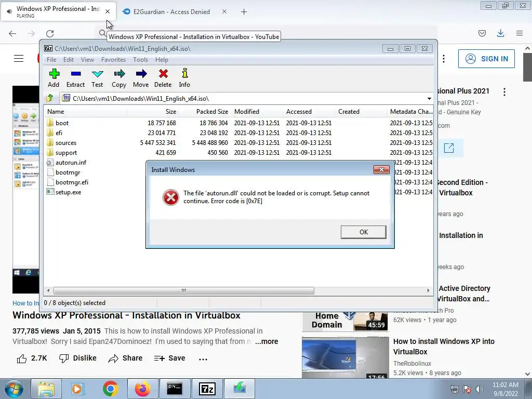Go up one folder level in 7-Zip
532x399 pixels.
click(x=50, y=98)
